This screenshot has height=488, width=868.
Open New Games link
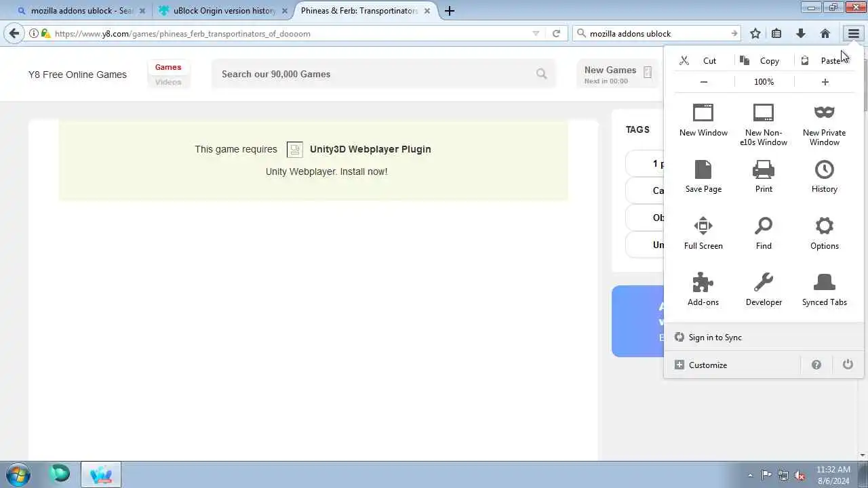(617, 74)
